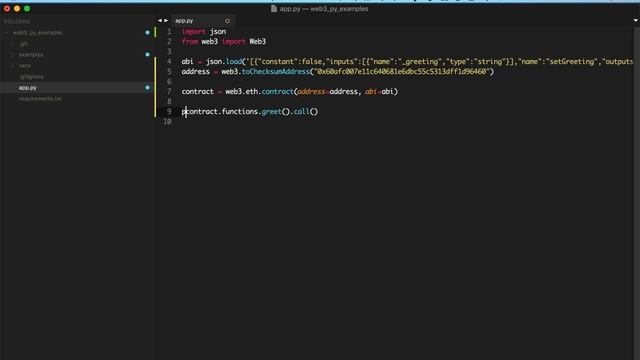Open app.py in the sidebar

27,88
